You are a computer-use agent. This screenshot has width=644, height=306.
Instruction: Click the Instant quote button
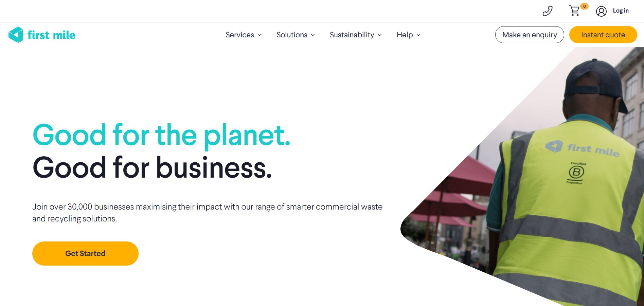tap(603, 35)
